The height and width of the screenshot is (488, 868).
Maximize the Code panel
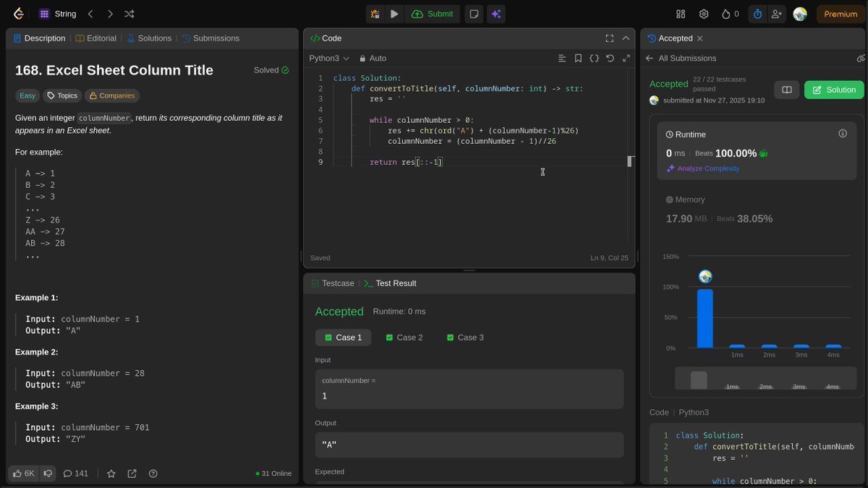pos(609,38)
